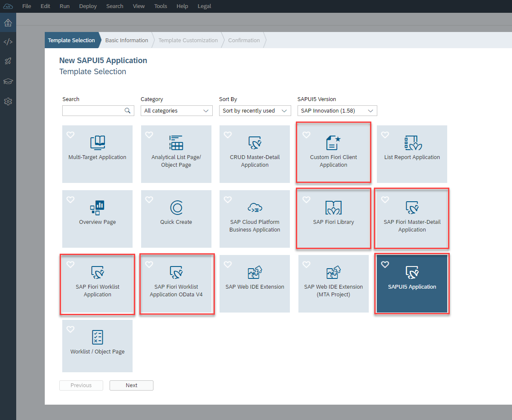Go to the Confirmation wizard step
512x420 pixels.
point(244,41)
